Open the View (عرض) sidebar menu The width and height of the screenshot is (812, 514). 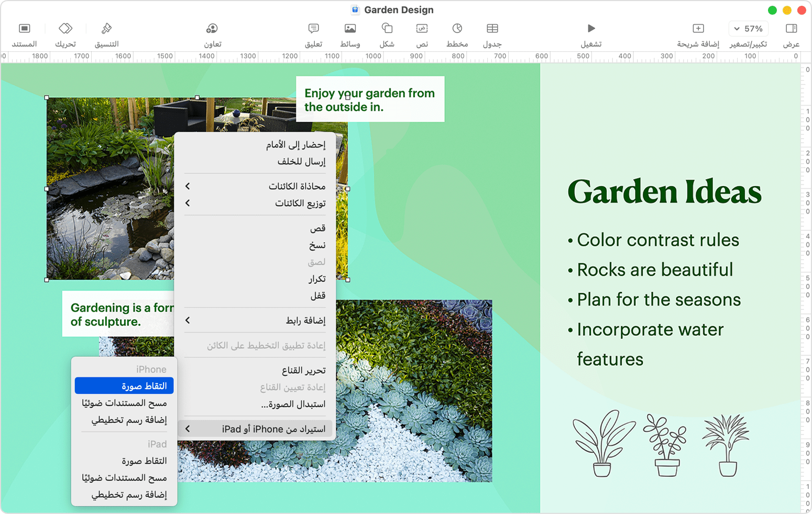[x=791, y=29]
